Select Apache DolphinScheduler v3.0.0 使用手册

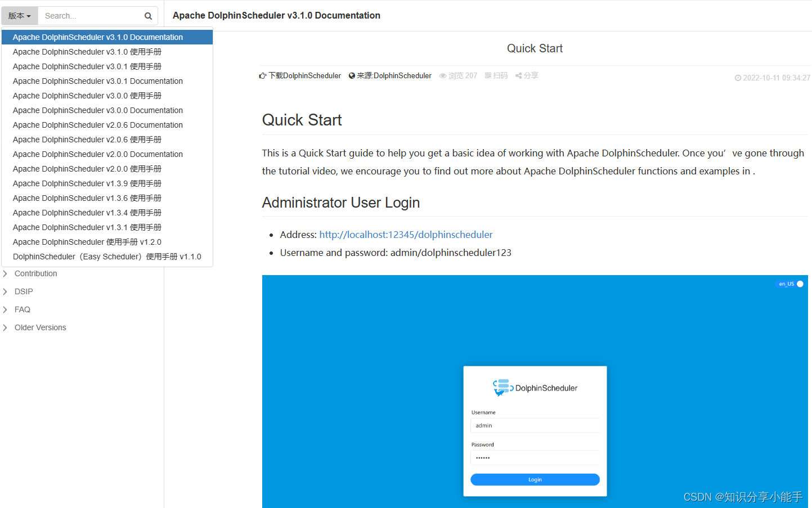click(x=107, y=96)
